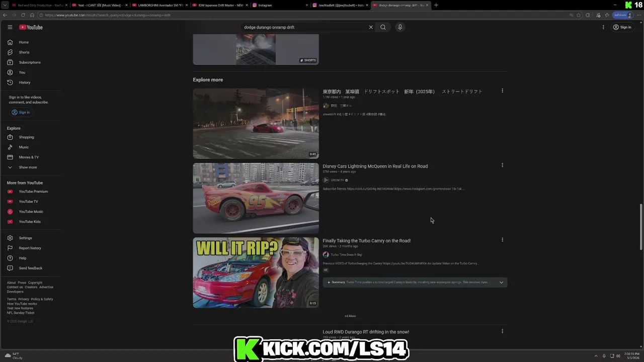Open more options for Tokyo drift video
This screenshot has width=644, height=362.
[502, 91]
